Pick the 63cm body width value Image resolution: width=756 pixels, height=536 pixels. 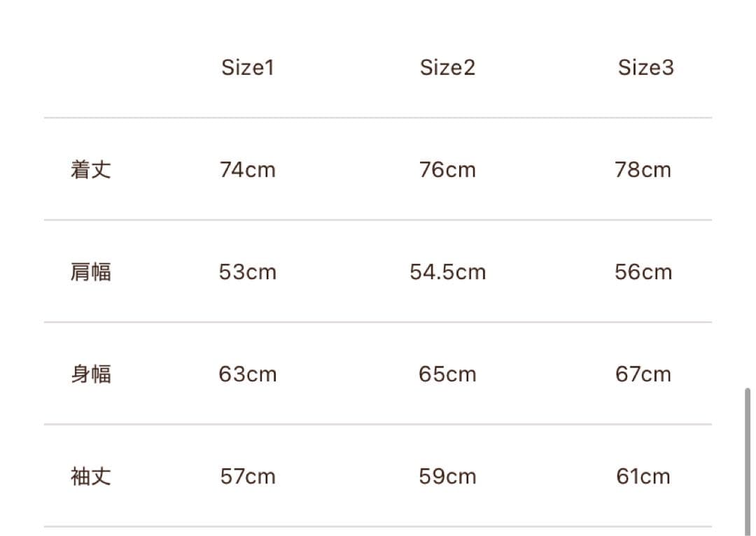248,374
